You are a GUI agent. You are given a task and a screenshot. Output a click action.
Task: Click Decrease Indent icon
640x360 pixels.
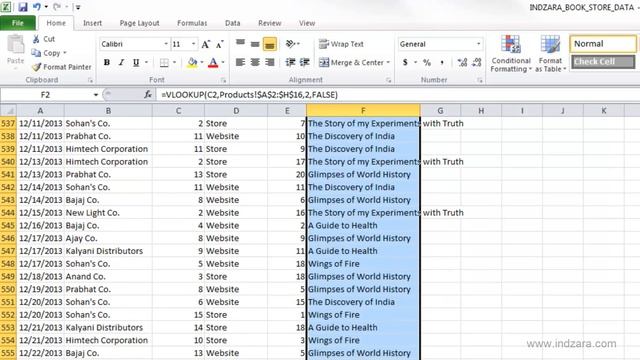coord(290,62)
